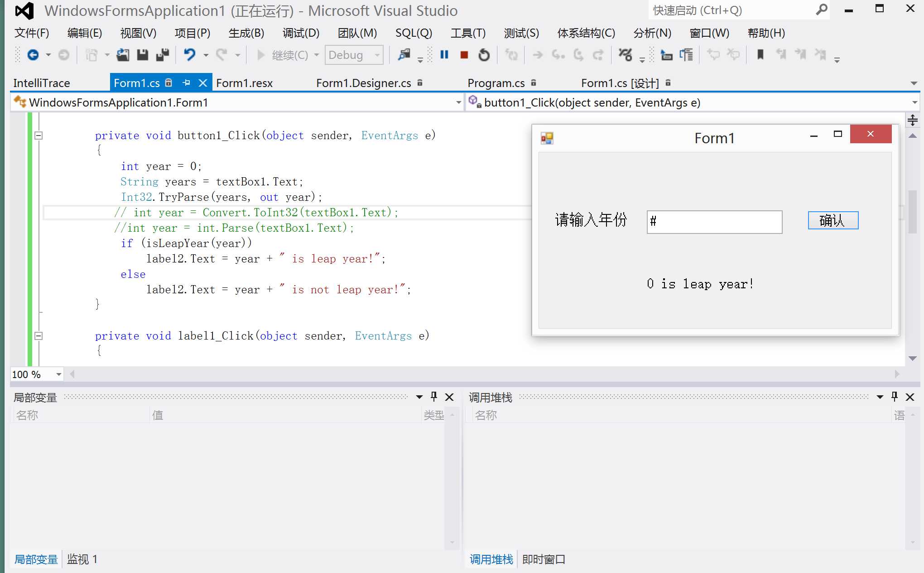Select the 局部变量 bottom tab
This screenshot has height=573, width=924.
pyautogui.click(x=36, y=559)
